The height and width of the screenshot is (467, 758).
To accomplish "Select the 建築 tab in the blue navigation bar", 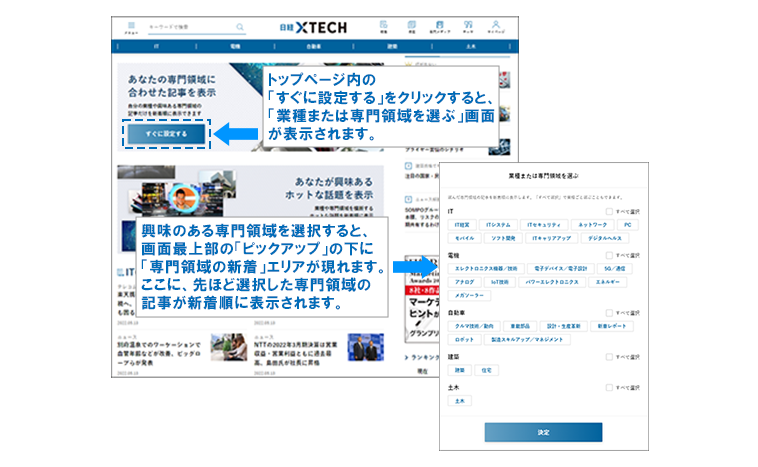I will (392, 46).
